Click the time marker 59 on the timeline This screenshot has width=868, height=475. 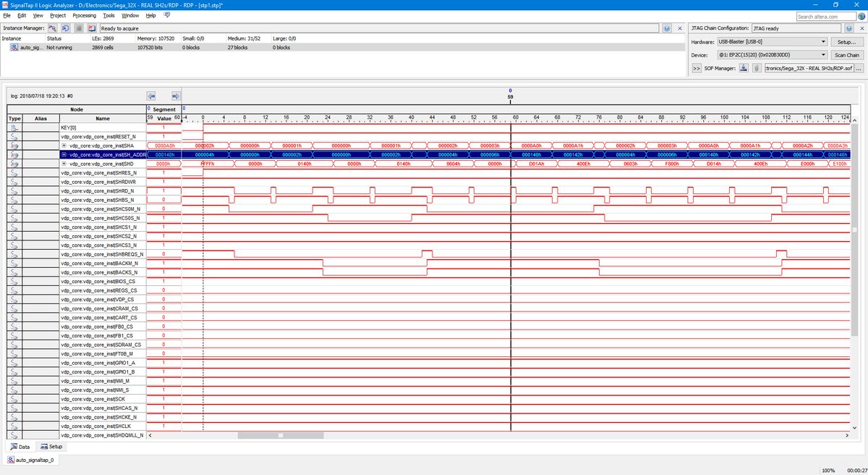[511, 96]
